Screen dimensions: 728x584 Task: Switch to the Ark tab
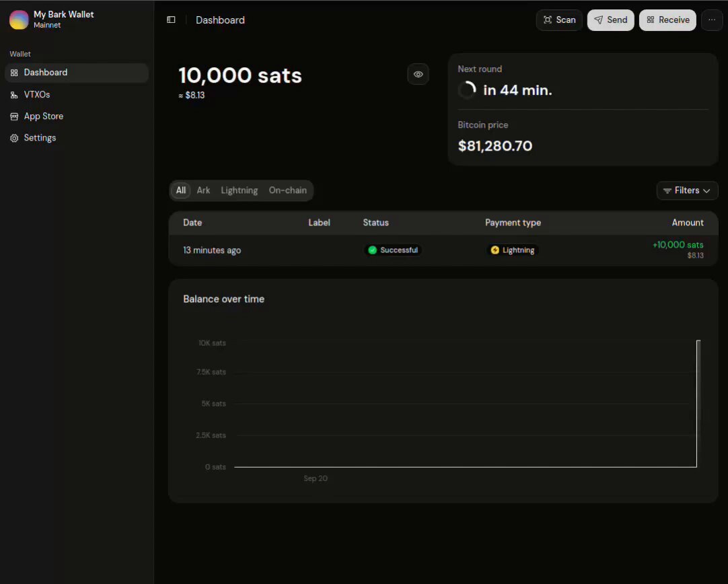tap(203, 190)
